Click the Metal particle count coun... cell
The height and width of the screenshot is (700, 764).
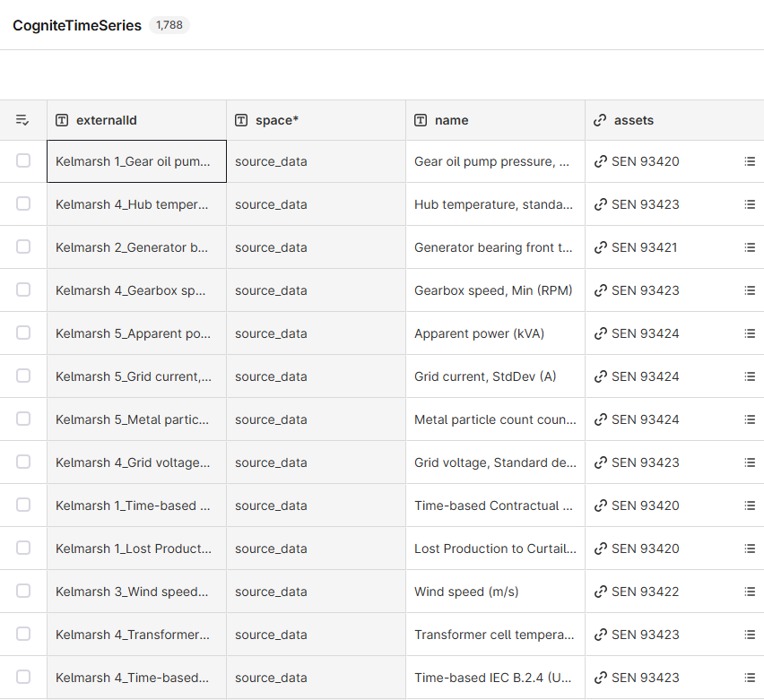pos(495,419)
